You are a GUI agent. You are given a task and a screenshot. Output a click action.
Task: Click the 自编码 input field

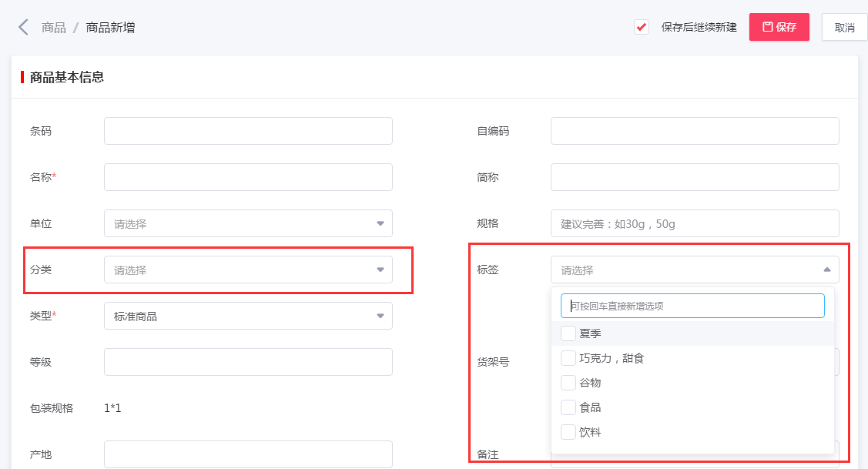click(x=694, y=131)
